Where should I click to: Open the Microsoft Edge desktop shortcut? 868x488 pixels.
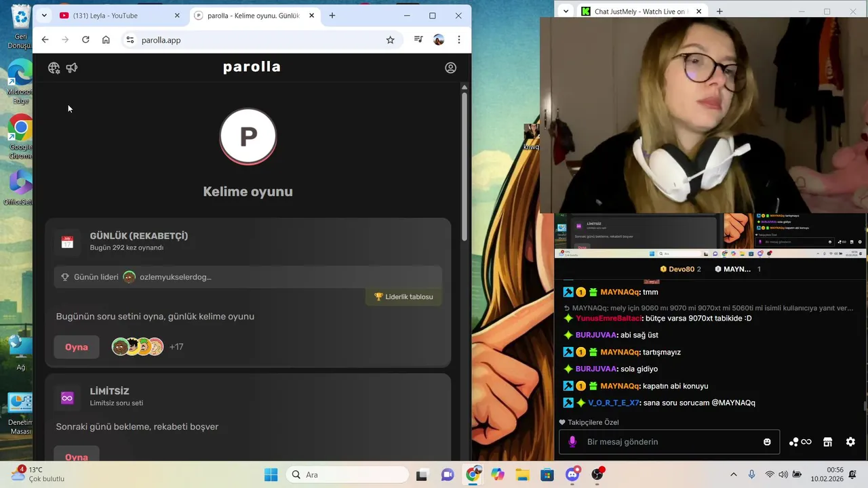click(x=20, y=81)
